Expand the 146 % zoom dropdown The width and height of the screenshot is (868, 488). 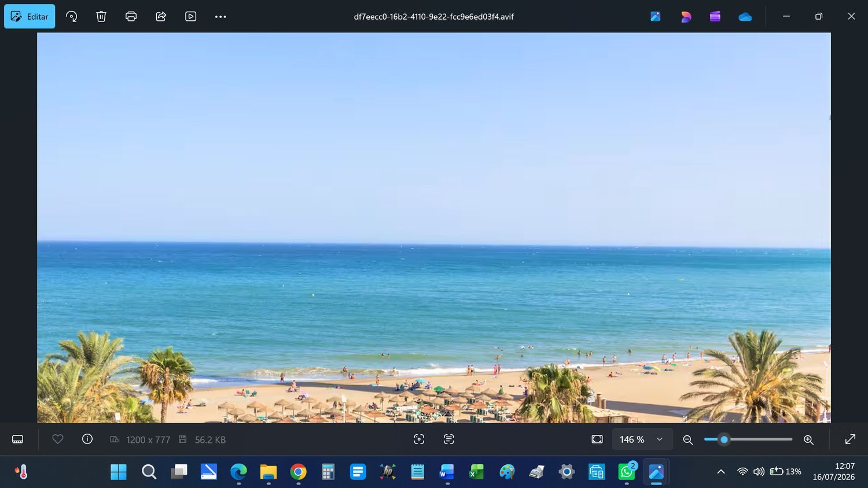coord(642,439)
